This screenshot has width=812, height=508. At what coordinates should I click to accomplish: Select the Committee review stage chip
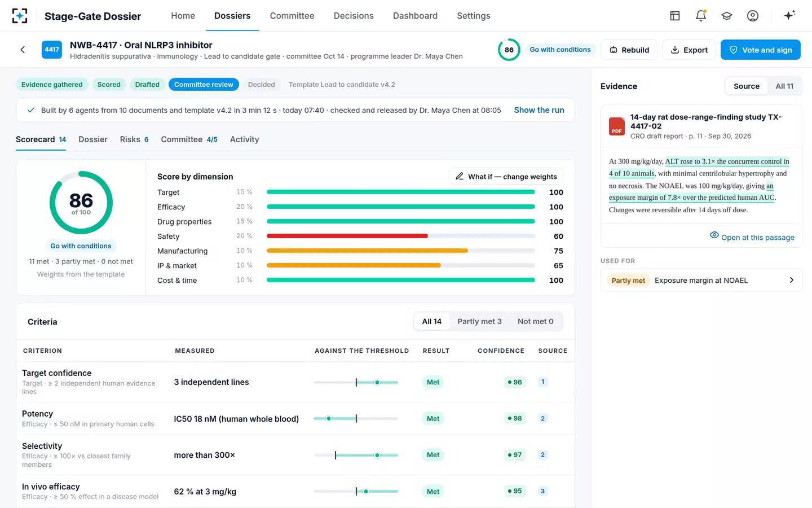pyautogui.click(x=204, y=85)
